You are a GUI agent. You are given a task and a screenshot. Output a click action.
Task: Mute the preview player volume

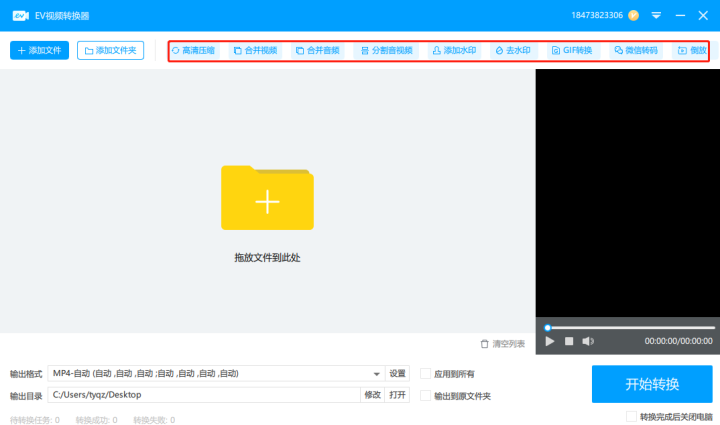click(x=588, y=341)
